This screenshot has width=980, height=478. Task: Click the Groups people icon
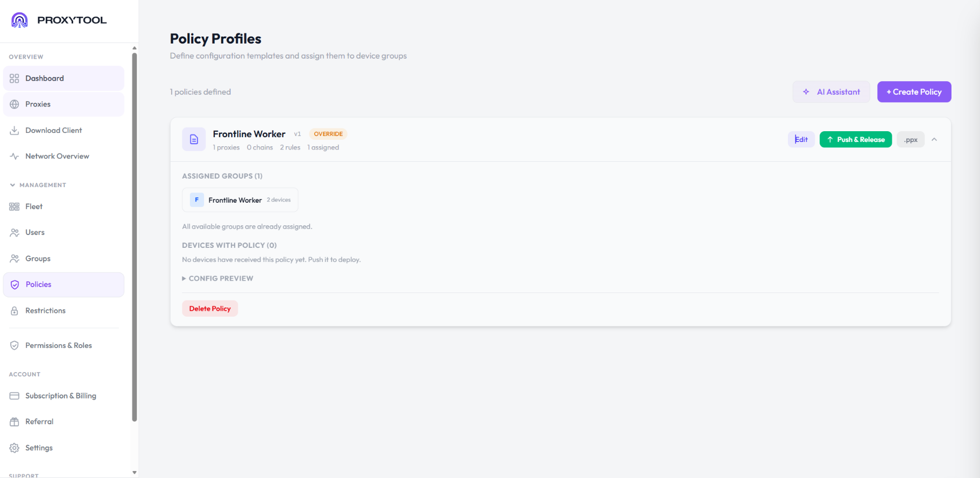point(15,259)
